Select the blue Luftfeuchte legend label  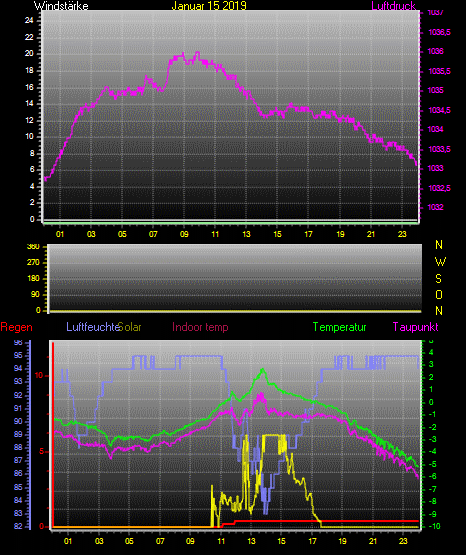(x=93, y=327)
